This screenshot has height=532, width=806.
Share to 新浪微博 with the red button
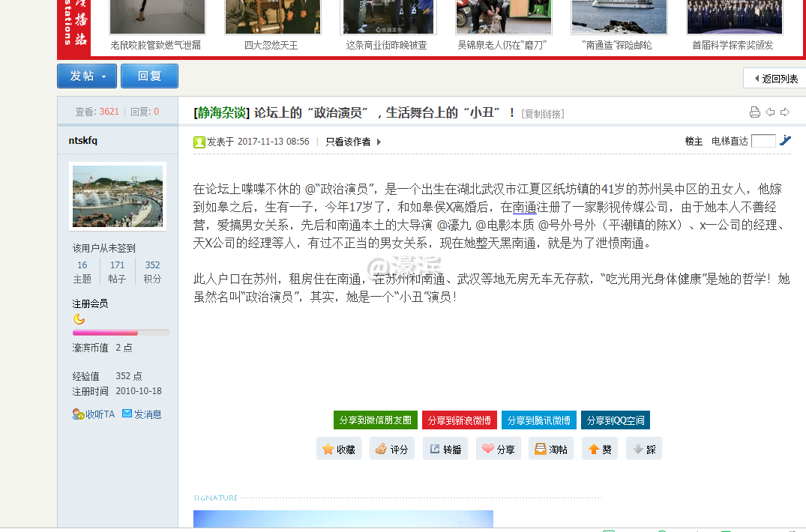(459, 420)
